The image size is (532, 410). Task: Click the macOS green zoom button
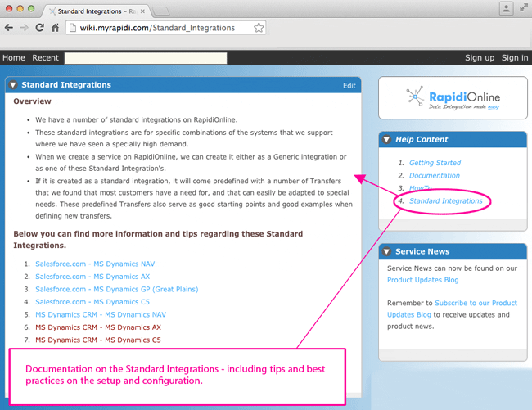coord(31,8)
